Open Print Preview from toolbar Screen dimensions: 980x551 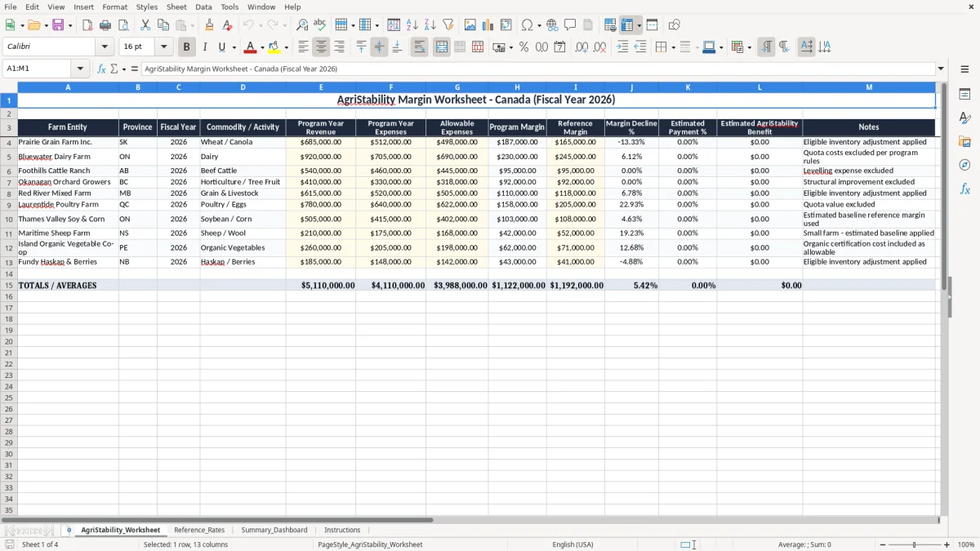click(123, 25)
